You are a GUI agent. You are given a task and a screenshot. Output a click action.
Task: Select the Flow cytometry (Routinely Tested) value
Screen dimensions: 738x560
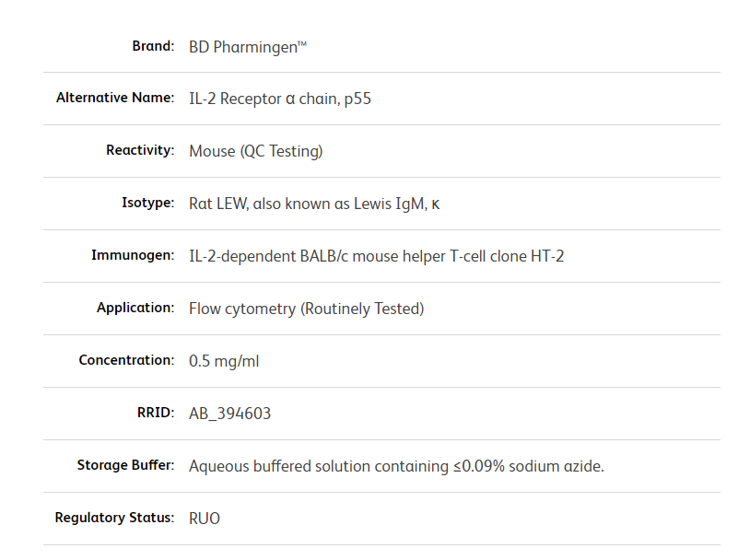point(306,309)
